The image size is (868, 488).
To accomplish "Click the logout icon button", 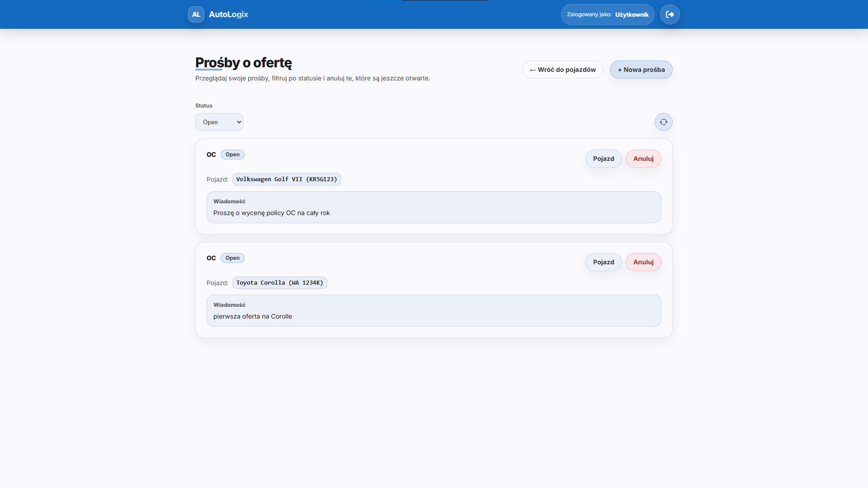I will (x=670, y=14).
